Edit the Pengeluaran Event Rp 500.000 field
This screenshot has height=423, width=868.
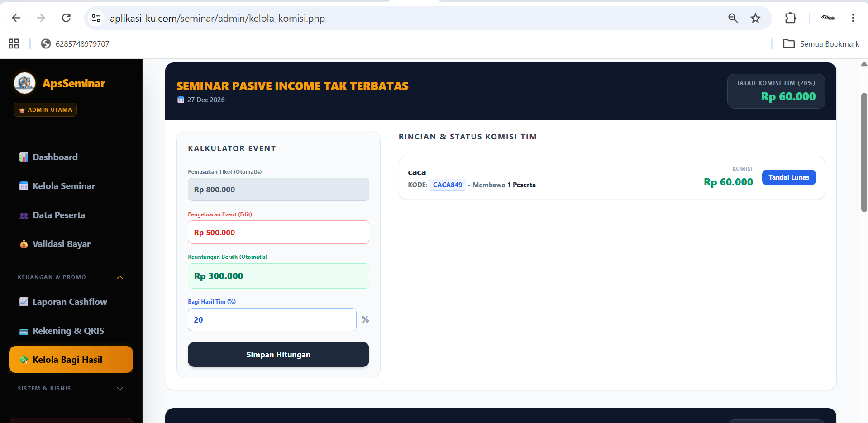(278, 232)
